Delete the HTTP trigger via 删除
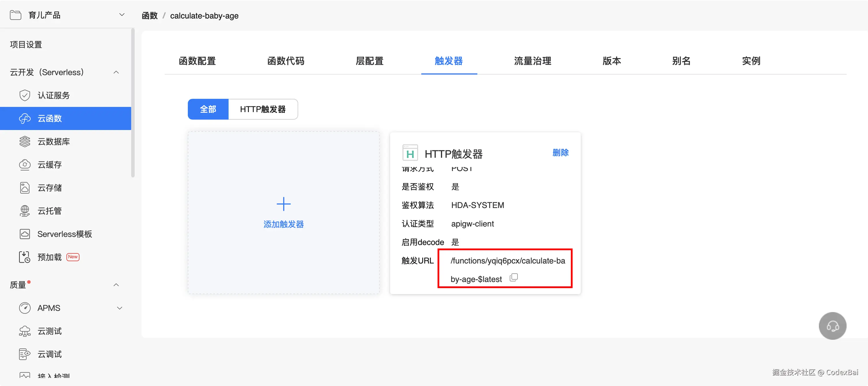Viewport: 868px width, 386px height. point(560,153)
